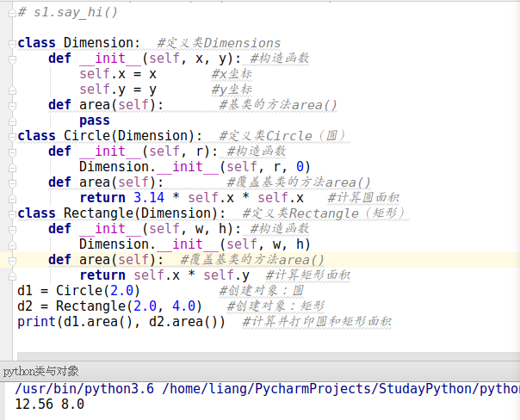
Task: Collapse fold marker of Dimension's def area(self)
Action: point(12,106)
